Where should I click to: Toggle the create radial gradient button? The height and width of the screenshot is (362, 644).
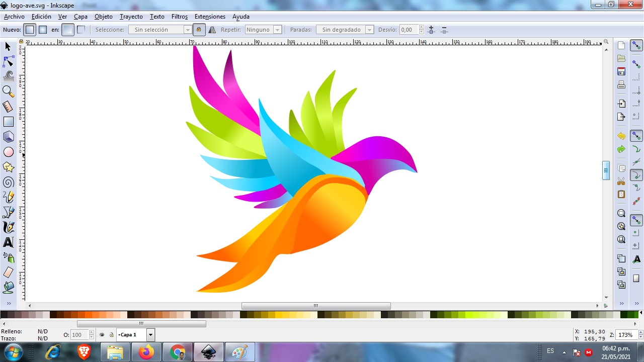pyautogui.click(x=43, y=30)
